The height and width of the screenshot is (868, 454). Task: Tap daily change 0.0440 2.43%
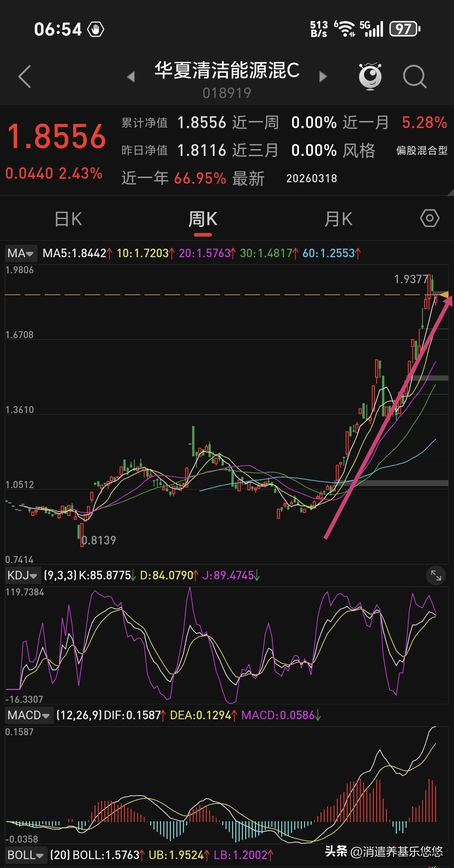pyautogui.click(x=54, y=174)
